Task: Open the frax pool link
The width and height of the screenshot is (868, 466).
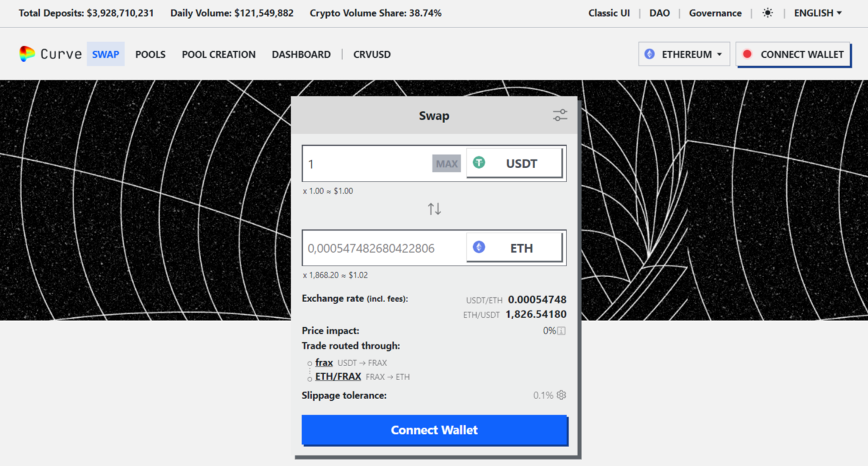Action: 324,362
